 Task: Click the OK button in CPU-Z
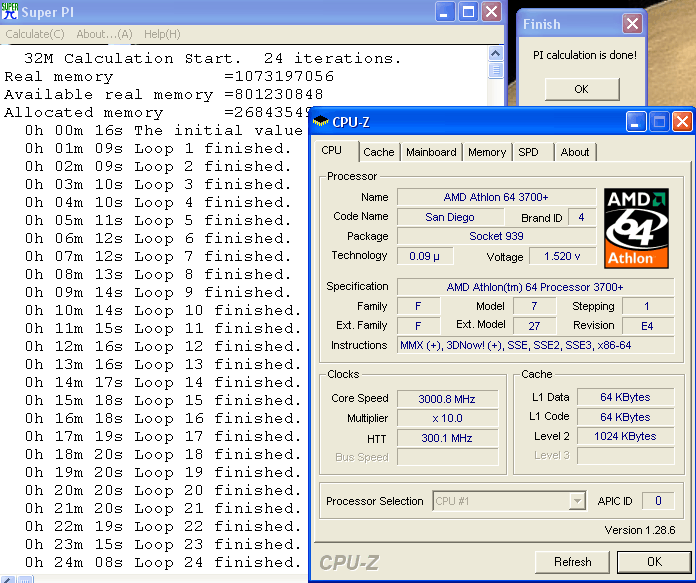[x=654, y=562]
